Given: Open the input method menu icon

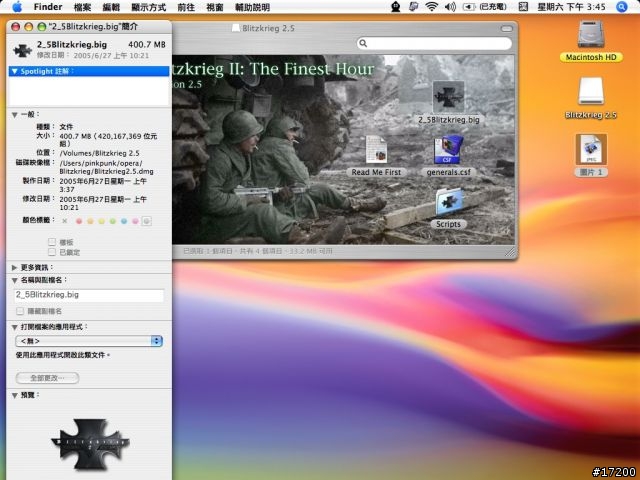Looking at the screenshot, I should pos(523,7).
